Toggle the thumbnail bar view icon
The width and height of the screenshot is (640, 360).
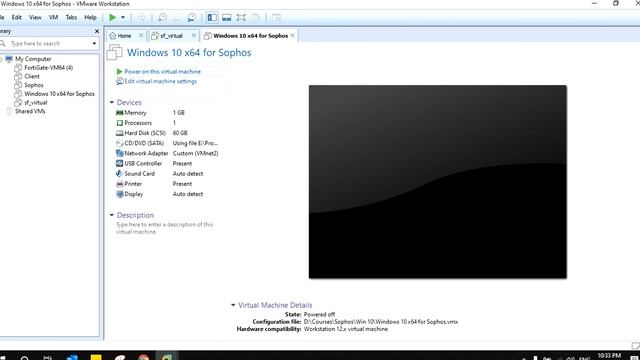227,18
